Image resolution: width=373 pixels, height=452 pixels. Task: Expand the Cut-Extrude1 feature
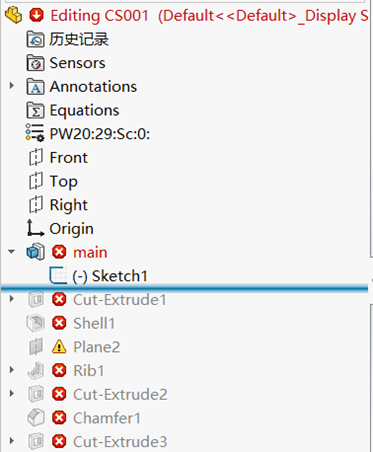coord(12,299)
